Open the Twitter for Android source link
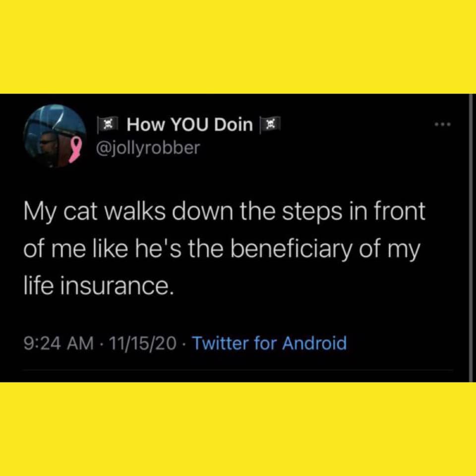This screenshot has height=476, width=476. pos(269,343)
